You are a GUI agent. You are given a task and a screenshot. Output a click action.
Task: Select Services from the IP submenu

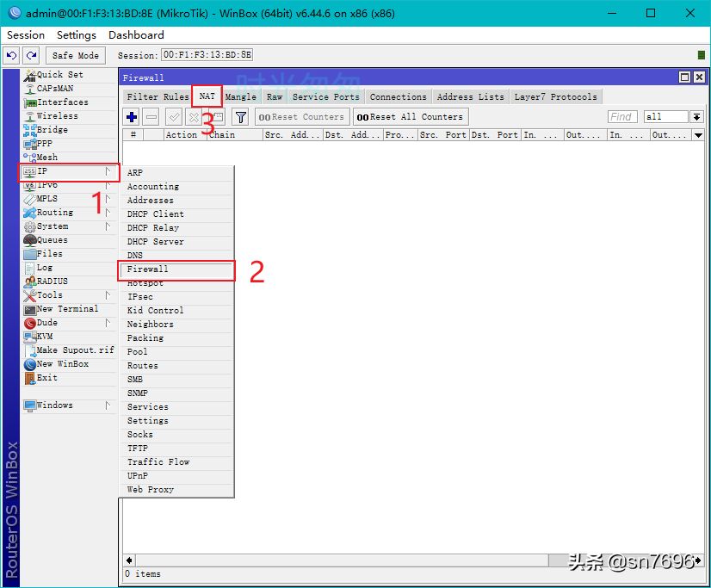pos(176,407)
